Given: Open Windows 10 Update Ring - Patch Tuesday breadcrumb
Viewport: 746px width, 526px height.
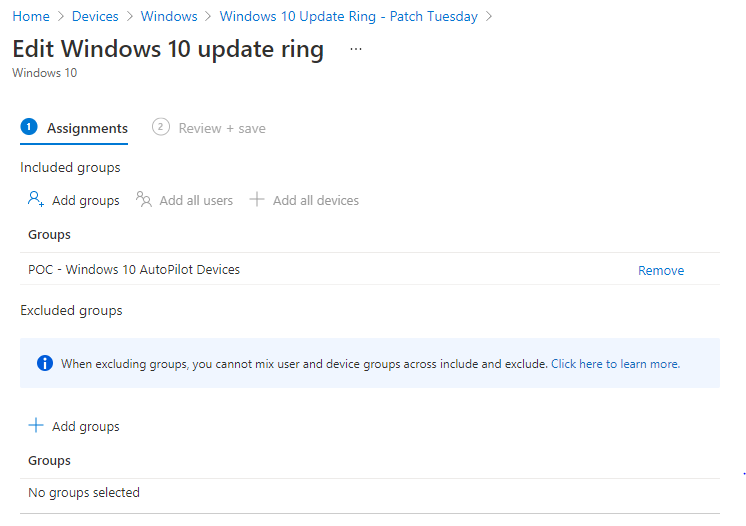Looking at the screenshot, I should (348, 16).
